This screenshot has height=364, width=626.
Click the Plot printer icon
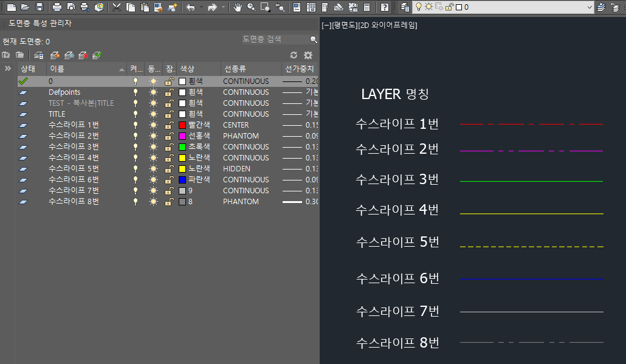click(x=57, y=7)
